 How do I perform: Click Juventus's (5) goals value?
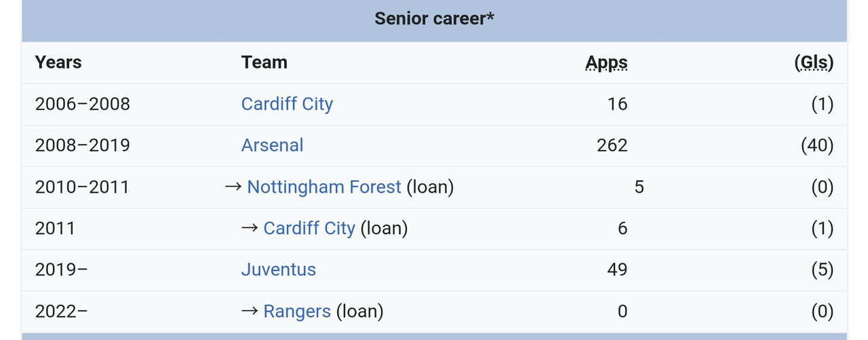pyautogui.click(x=822, y=269)
